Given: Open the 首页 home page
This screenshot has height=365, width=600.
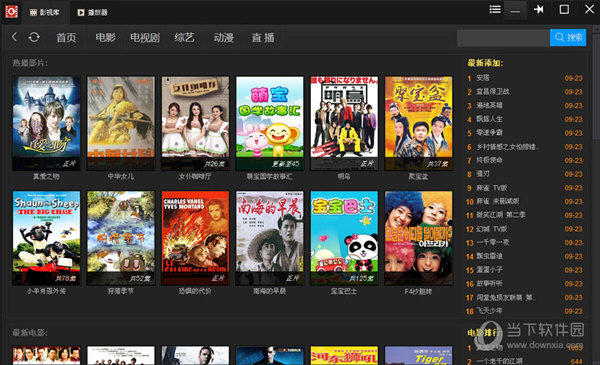Looking at the screenshot, I should (x=66, y=37).
